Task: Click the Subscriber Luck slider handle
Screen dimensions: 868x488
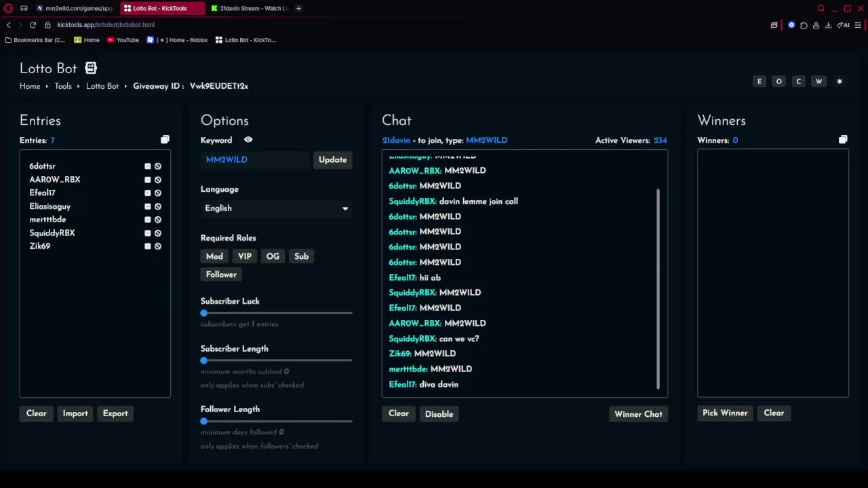Action: tap(203, 313)
